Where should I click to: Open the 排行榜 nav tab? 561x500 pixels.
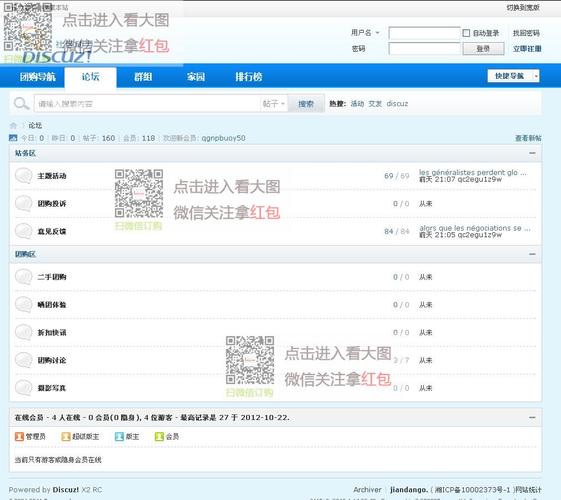249,77
